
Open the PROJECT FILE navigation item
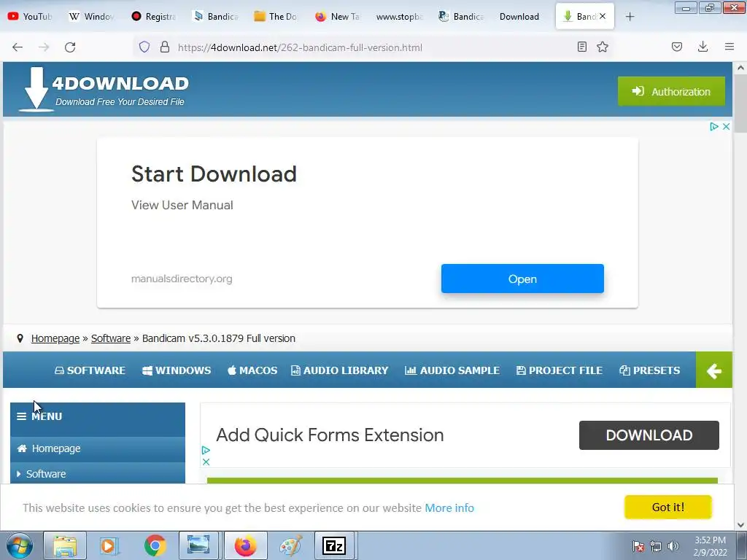pos(560,370)
